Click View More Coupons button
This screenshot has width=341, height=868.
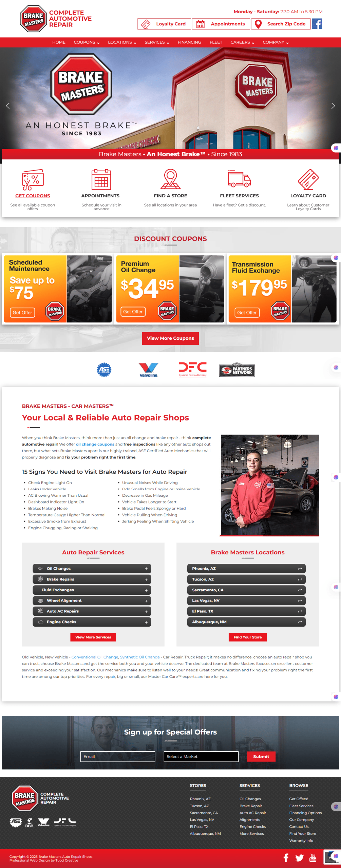[x=170, y=338]
